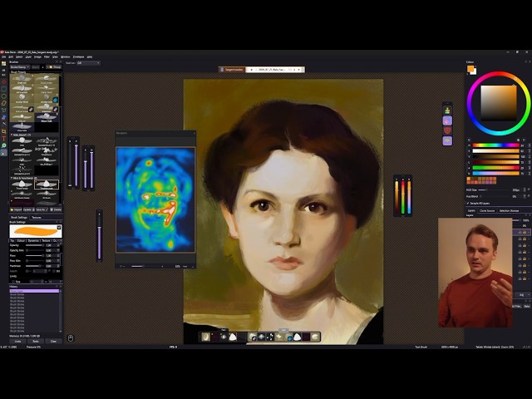
Task: Click the Group button in Brushes panel
Action: point(55,67)
